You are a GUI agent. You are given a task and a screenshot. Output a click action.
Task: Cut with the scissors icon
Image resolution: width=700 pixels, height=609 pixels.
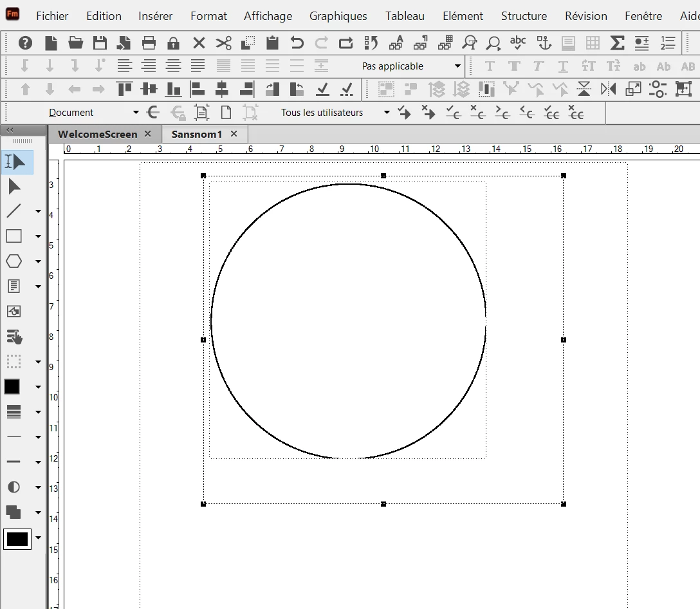tap(224, 43)
